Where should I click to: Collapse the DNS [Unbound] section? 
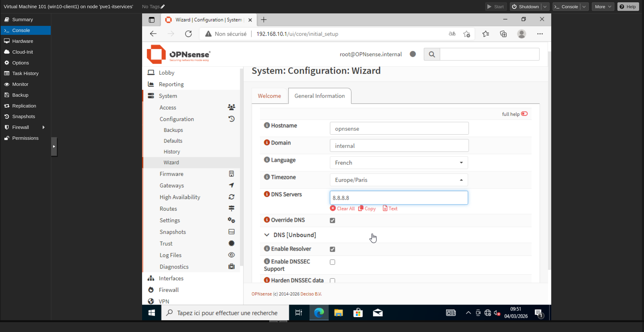pyautogui.click(x=267, y=235)
